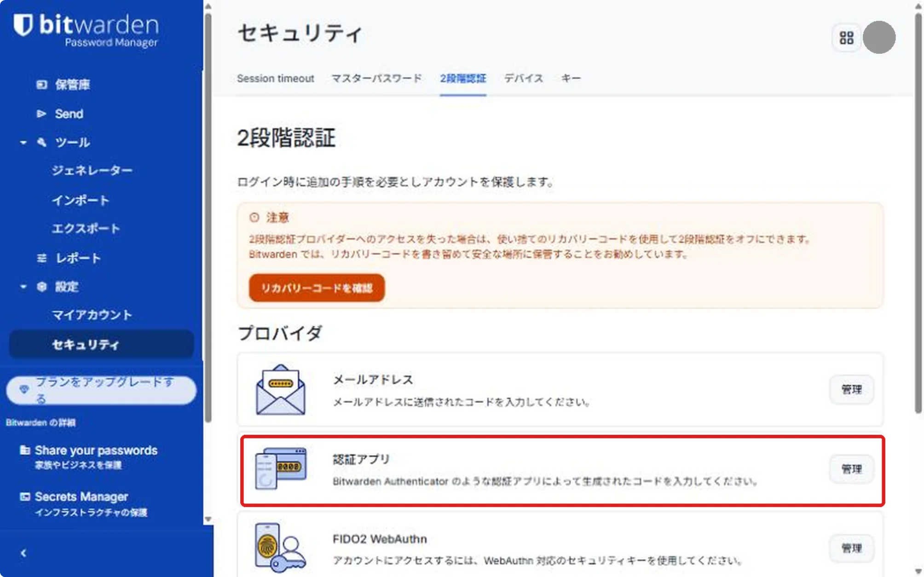Open ジェネレーター in the sidebar
Screen dimensions: 924x577
pyautogui.click(x=92, y=171)
